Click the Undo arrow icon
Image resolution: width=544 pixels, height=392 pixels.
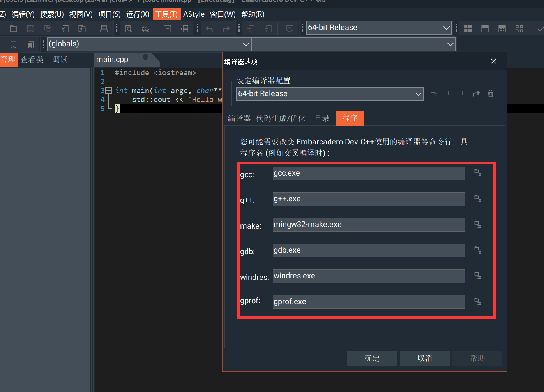click(x=209, y=29)
